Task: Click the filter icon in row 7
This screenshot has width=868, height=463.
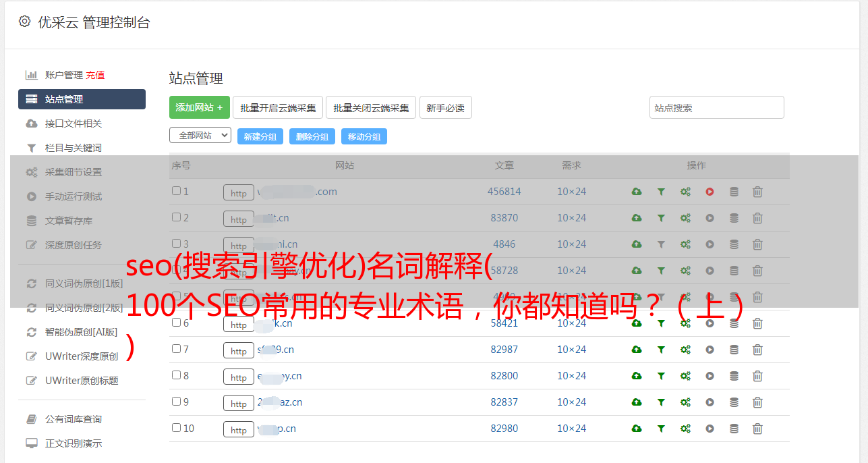Action: click(x=661, y=350)
